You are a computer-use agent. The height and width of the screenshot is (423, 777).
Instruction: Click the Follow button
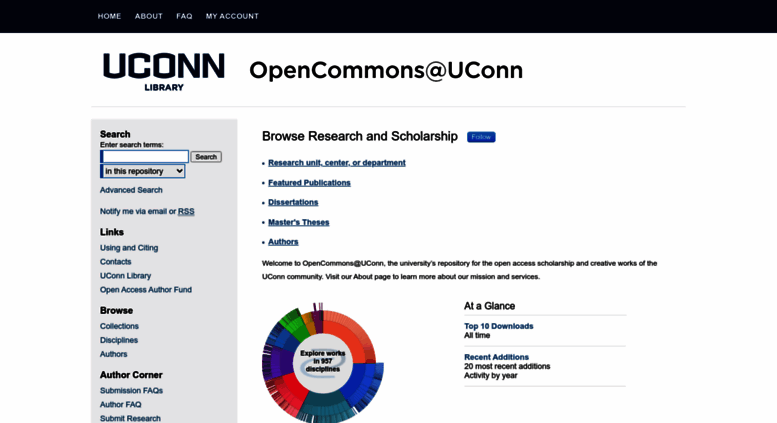coord(481,137)
